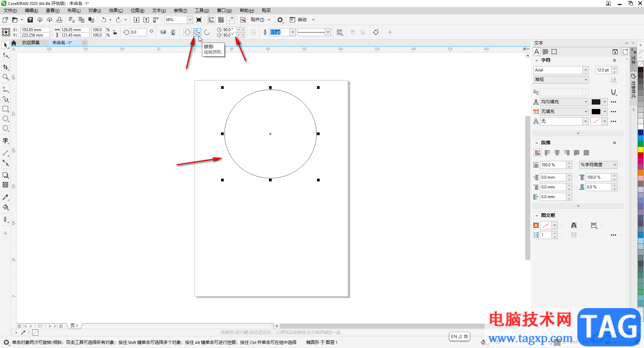Screen dimensions: 644x348
Task: Toggle rulers display in the toolbar
Action: pyautogui.click(x=211, y=20)
